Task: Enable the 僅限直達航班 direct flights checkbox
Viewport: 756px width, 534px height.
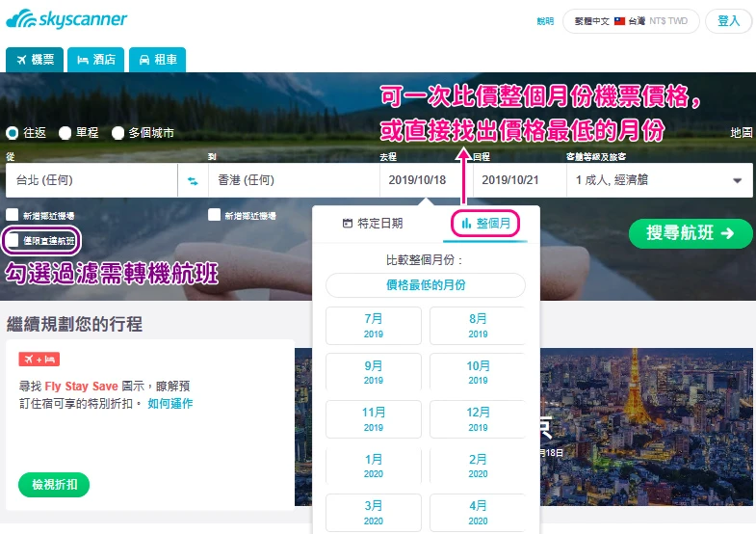Action: tap(13, 239)
